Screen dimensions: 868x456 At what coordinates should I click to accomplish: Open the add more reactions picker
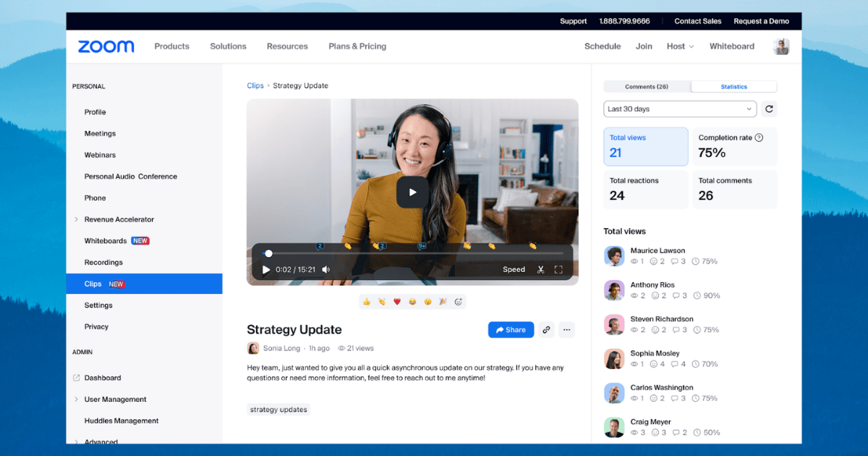click(x=458, y=302)
